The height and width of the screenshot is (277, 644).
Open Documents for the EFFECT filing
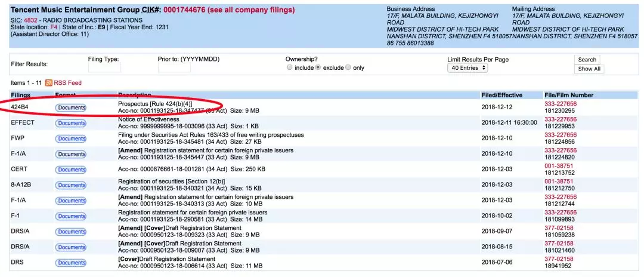(70, 124)
